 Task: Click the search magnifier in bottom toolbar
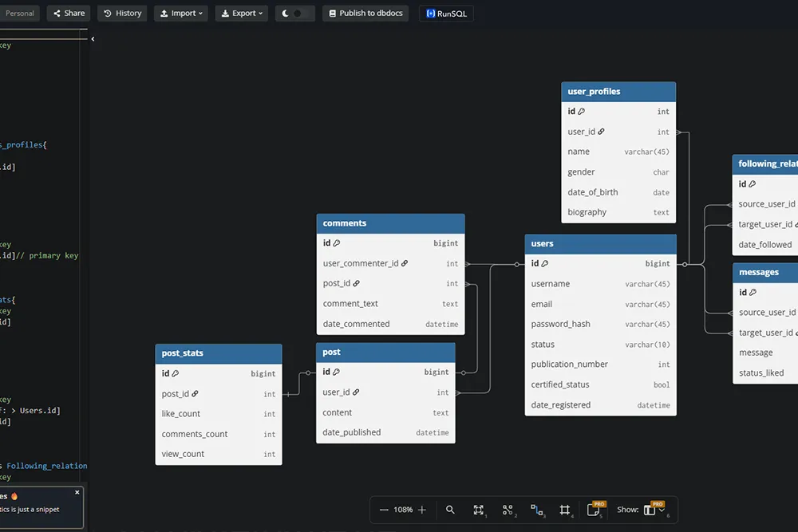click(450, 510)
